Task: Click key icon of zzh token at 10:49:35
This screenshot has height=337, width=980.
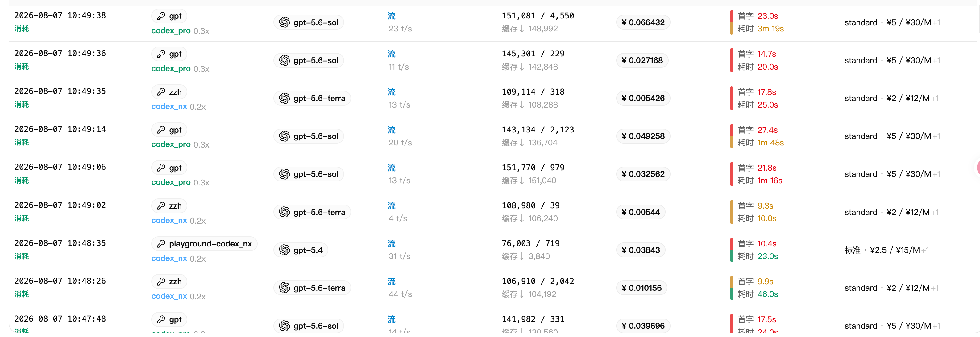Action: [161, 92]
